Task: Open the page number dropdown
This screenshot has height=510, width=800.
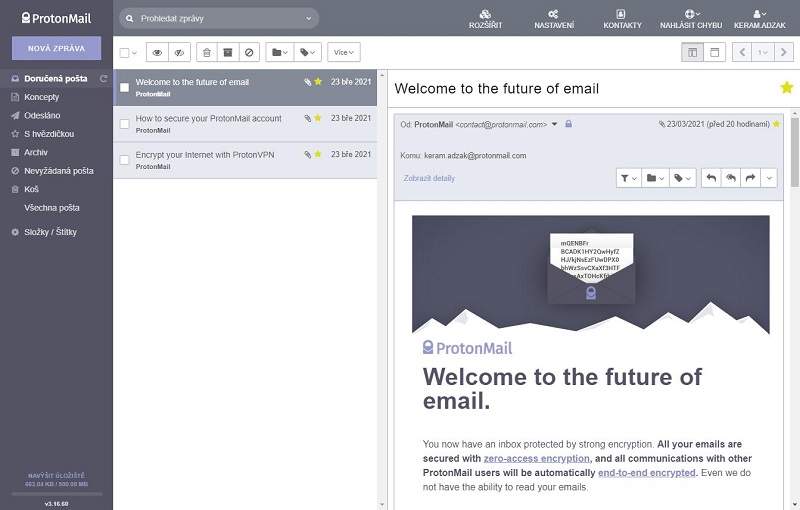Action: (763, 52)
